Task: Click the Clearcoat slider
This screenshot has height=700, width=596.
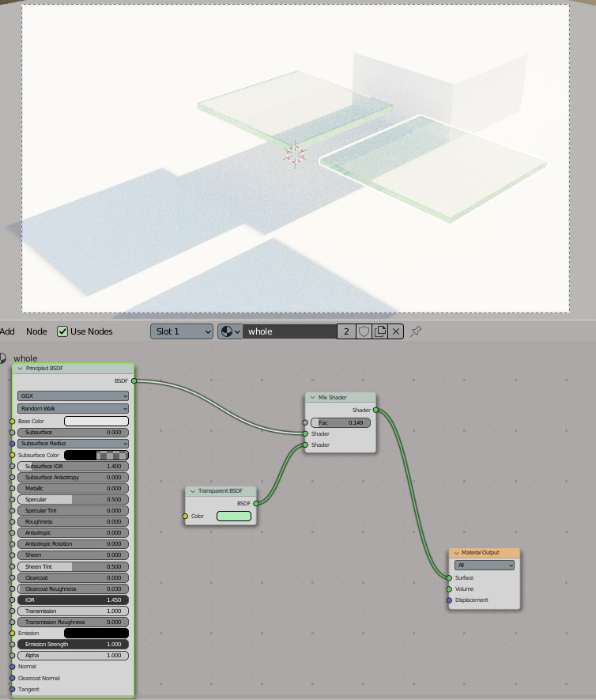Action: click(74, 577)
